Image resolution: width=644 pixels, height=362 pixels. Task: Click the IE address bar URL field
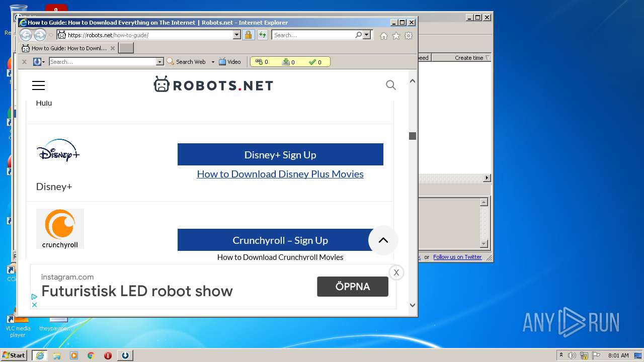point(149,35)
